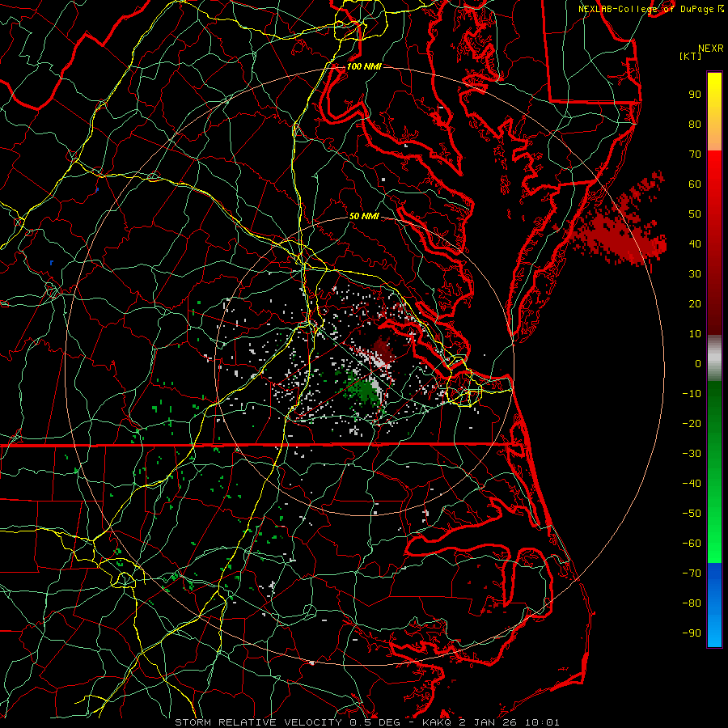
Task: Click the green inbound patch near the radar
Action: tap(365, 389)
